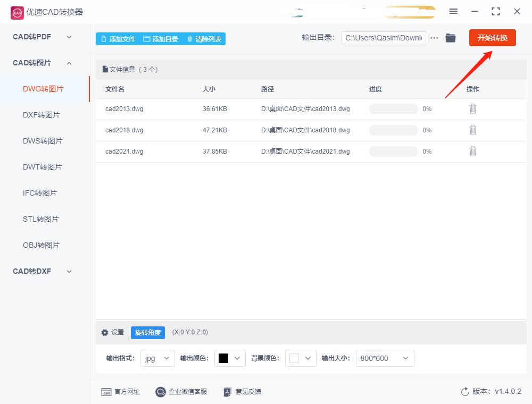This screenshot has height=404, width=532.
Task: Open the settings gear next to 设置
Action: (x=105, y=332)
